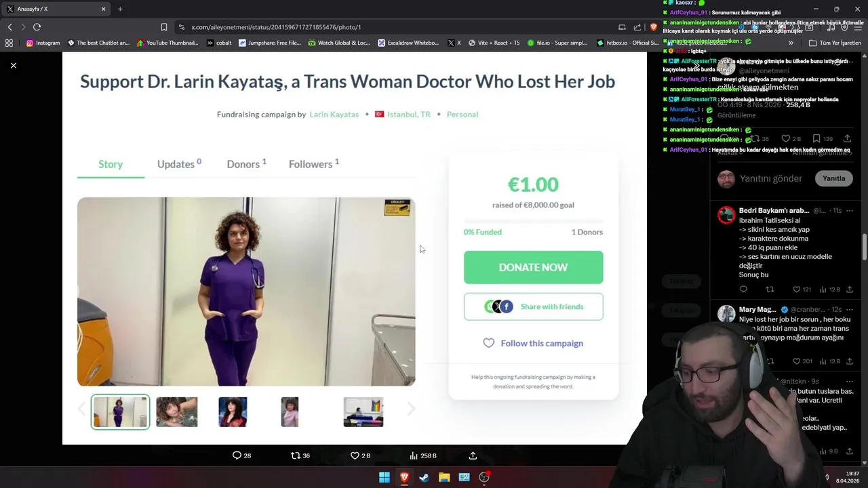The height and width of the screenshot is (488, 868).
Task: Open the Excalidraw Whiteboard bookmark
Action: click(408, 43)
